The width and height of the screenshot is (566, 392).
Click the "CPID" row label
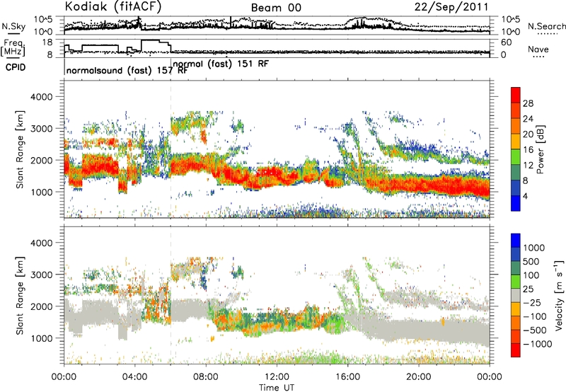click(x=16, y=67)
